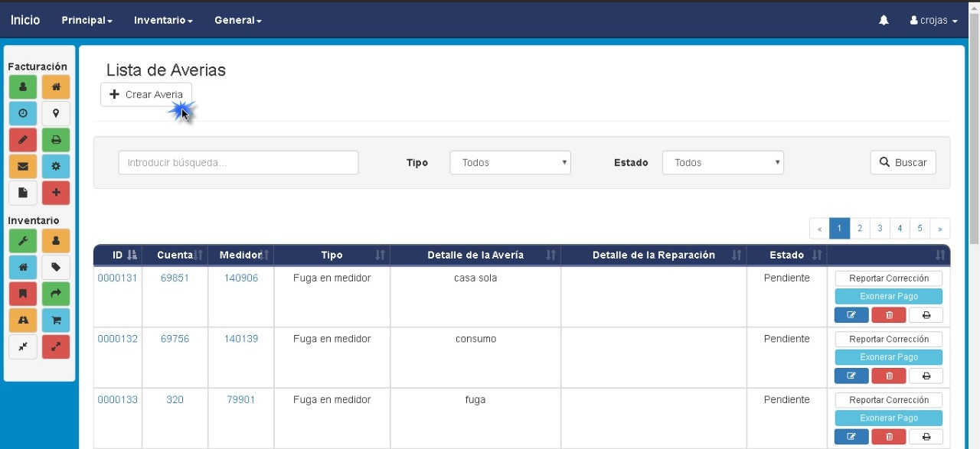Image resolution: width=980 pixels, height=449 pixels.
Task: Print averia 0000133 with printer icon
Action: pyautogui.click(x=926, y=437)
